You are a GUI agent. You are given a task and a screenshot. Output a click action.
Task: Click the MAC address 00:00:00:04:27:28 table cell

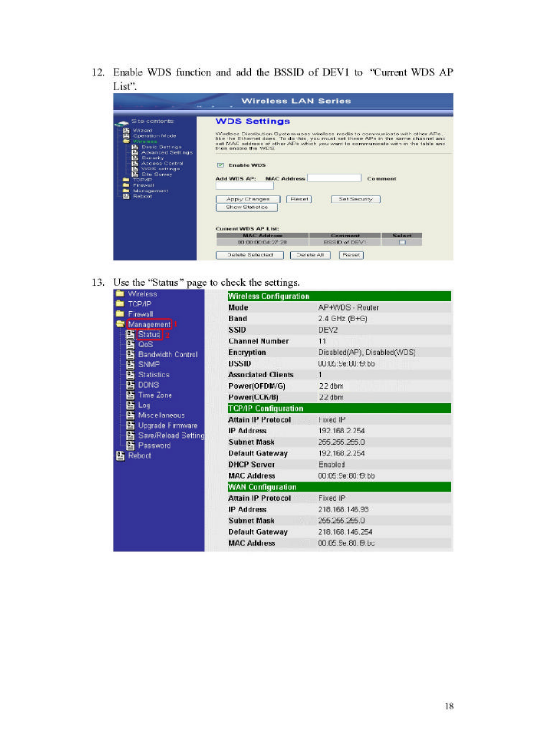(262, 242)
